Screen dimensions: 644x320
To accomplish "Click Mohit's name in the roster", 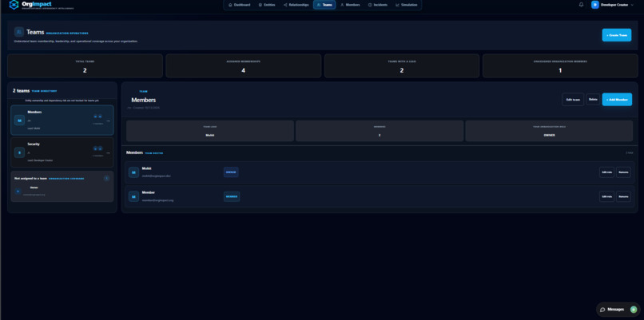I will [x=147, y=168].
